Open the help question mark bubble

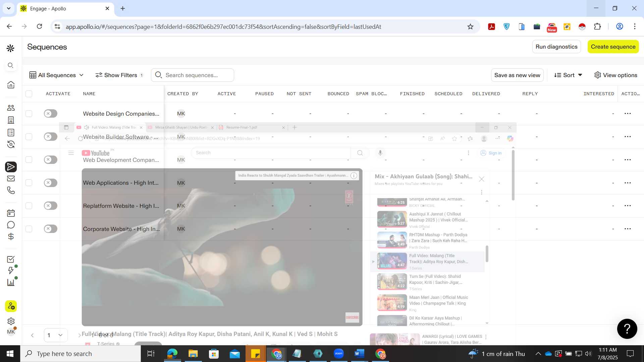(x=627, y=329)
